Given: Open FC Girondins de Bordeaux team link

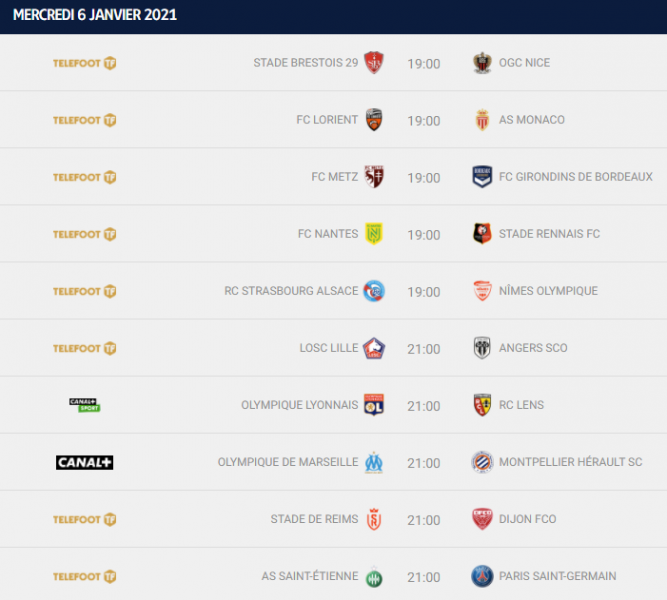Looking at the screenshot, I should tap(575, 177).
